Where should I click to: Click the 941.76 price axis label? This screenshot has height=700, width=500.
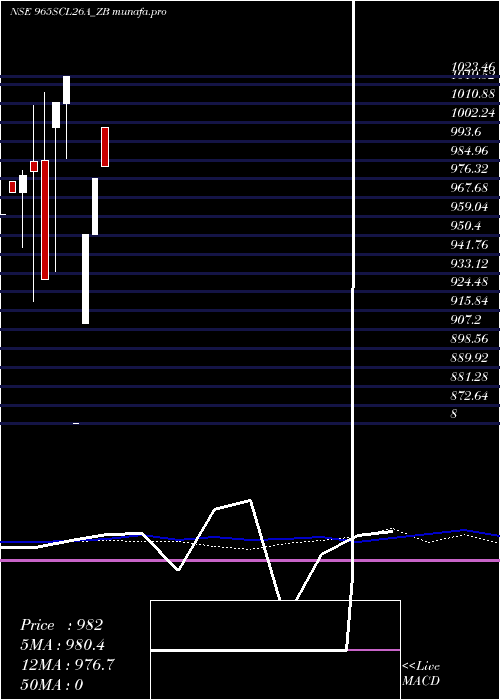[x=469, y=245]
